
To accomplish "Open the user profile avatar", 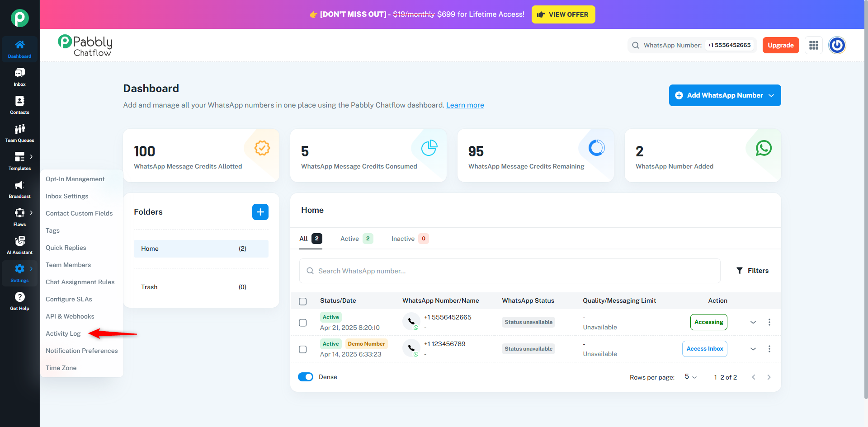I will click(837, 45).
